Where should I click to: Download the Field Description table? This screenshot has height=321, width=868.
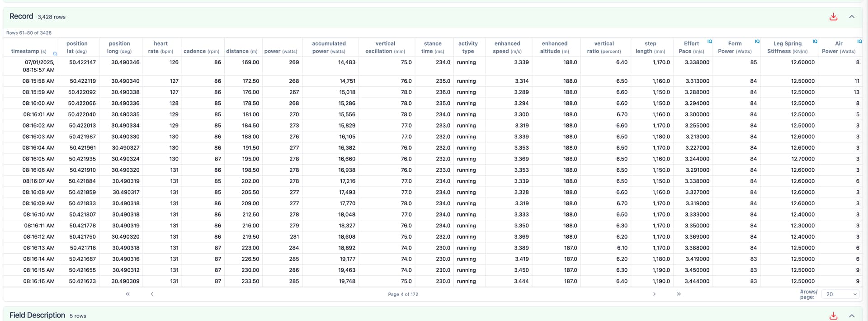[833, 316]
